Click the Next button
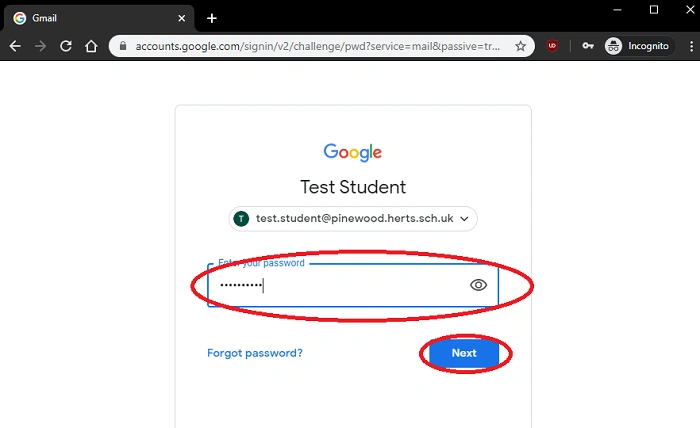700x428 pixels. (464, 353)
